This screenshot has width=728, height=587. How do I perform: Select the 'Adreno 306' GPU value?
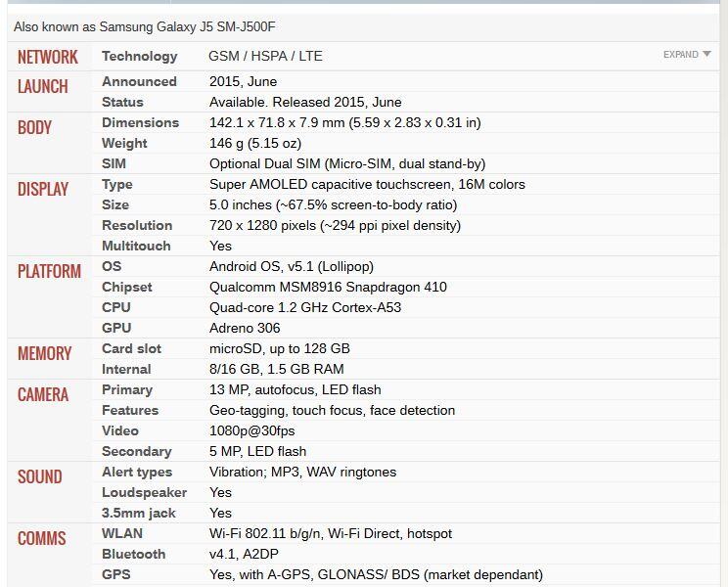245,328
